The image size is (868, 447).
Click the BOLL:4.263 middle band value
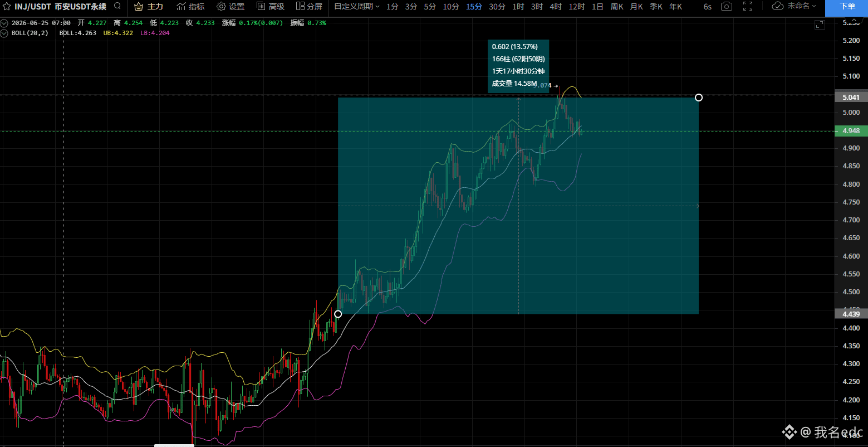tap(77, 33)
